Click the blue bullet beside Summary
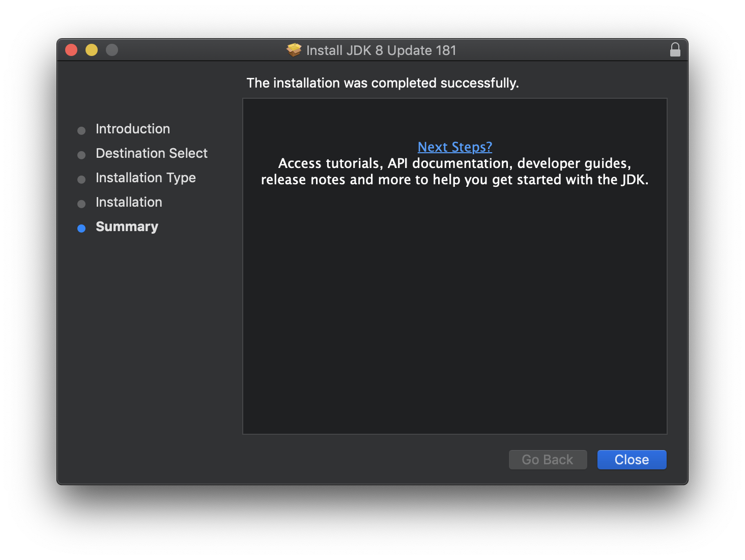 coord(81,229)
